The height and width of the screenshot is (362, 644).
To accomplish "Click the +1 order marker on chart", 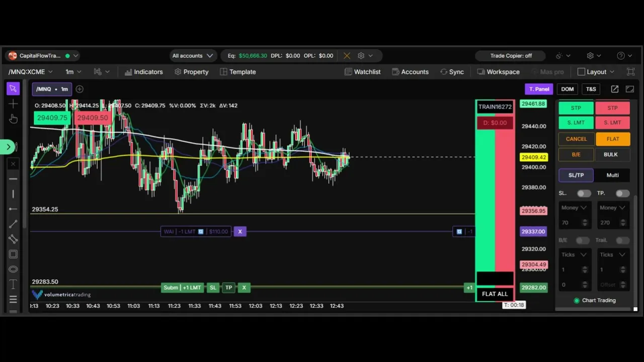I will point(469,288).
